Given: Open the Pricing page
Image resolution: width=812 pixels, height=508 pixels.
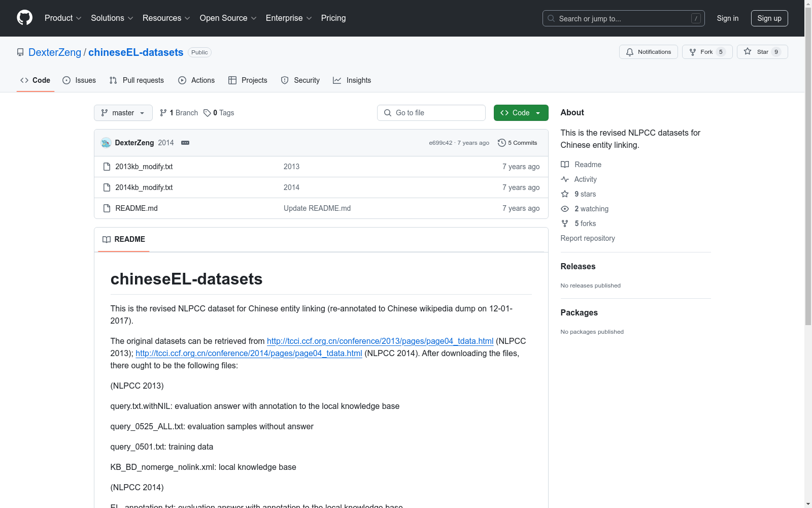Looking at the screenshot, I should point(333,18).
